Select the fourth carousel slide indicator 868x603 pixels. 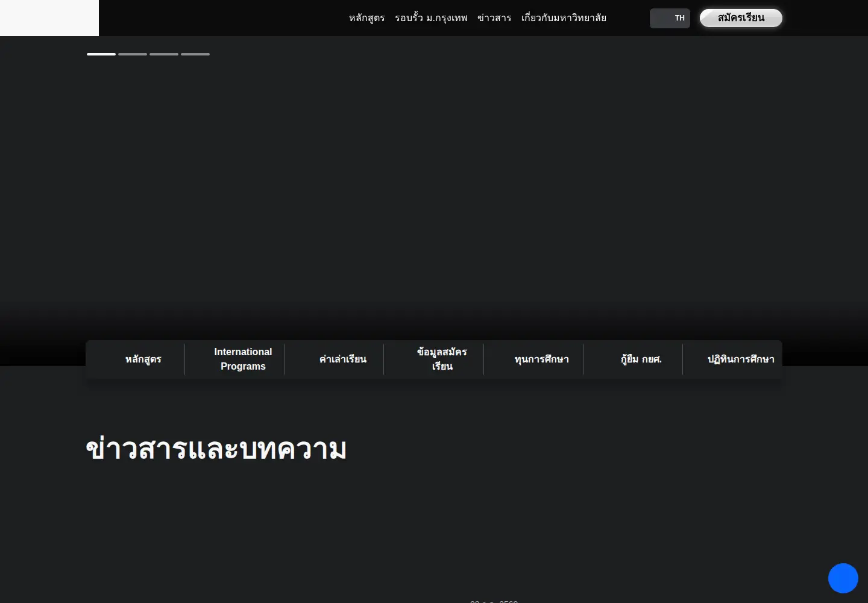coord(195,54)
